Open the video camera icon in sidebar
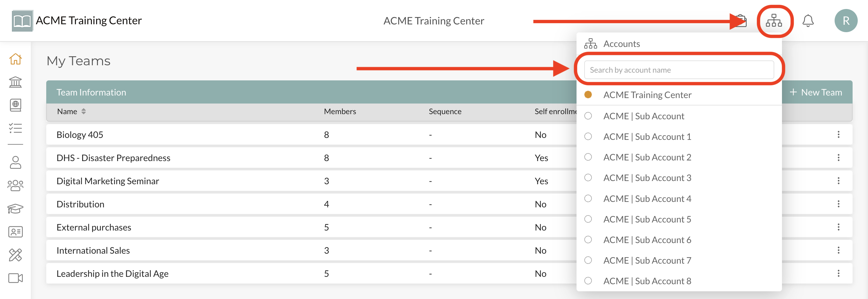 [15, 278]
